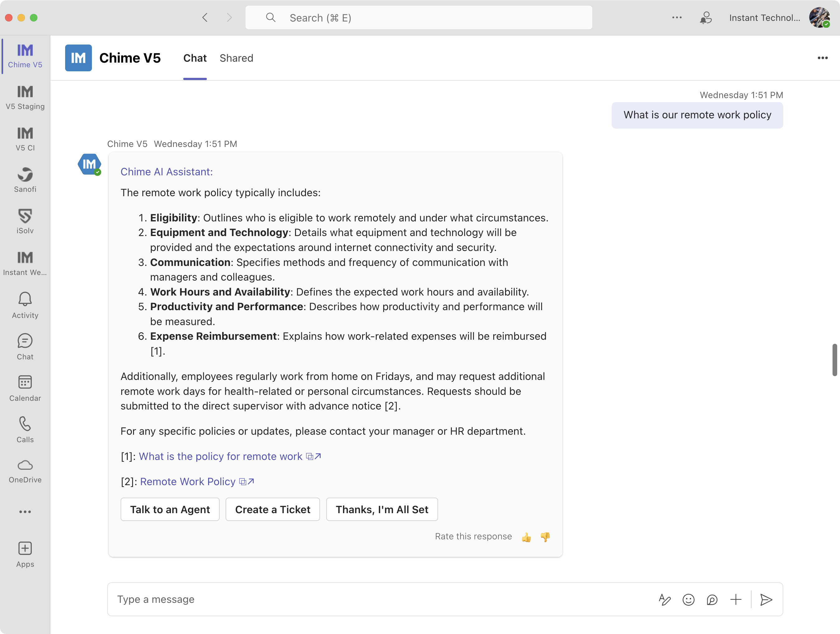Open the Activity feed
Screen dimensions: 840x634
(x=25, y=305)
